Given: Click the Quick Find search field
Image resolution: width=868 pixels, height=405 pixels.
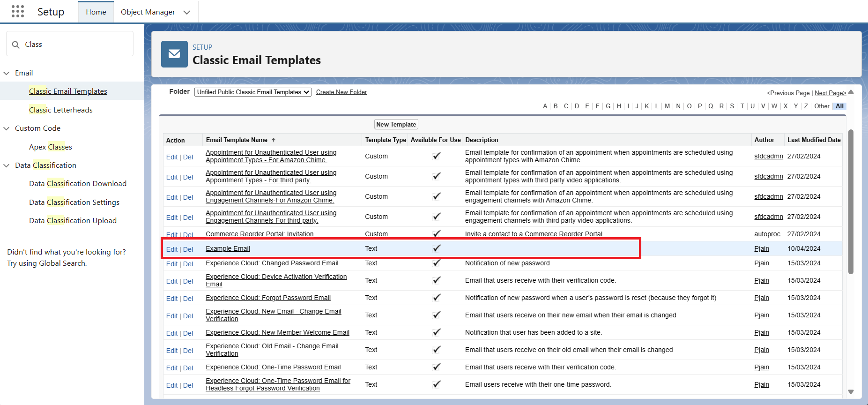Looking at the screenshot, I should pos(75,45).
